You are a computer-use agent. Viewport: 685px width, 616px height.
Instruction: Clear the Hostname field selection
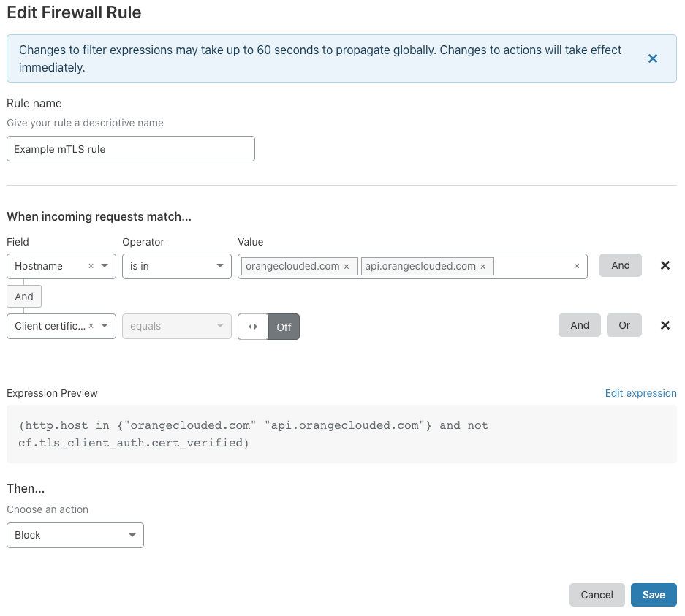click(x=90, y=266)
